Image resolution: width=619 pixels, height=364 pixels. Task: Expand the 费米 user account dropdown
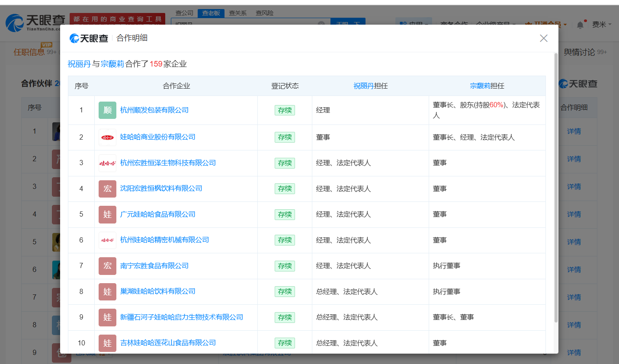(x=601, y=25)
